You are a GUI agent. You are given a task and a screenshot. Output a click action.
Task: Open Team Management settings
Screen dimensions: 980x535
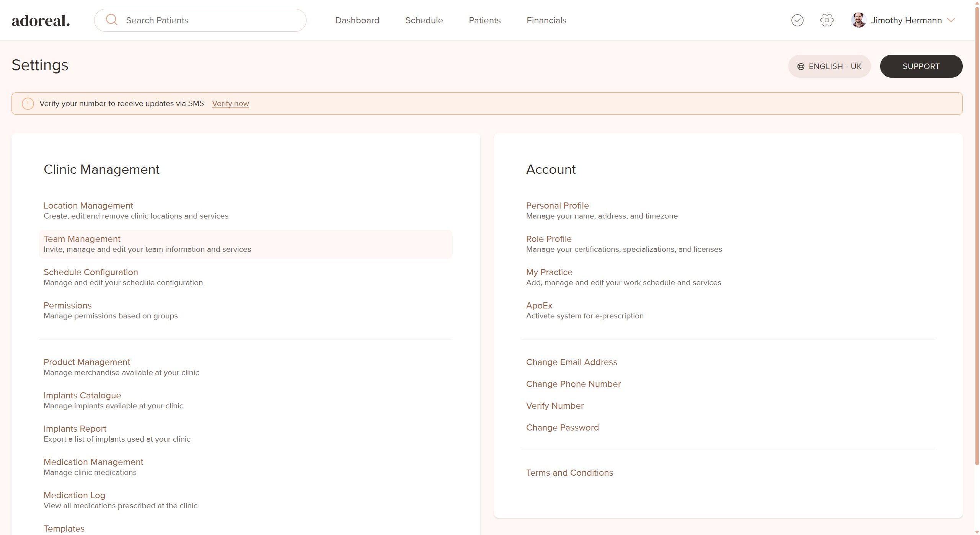tap(82, 239)
